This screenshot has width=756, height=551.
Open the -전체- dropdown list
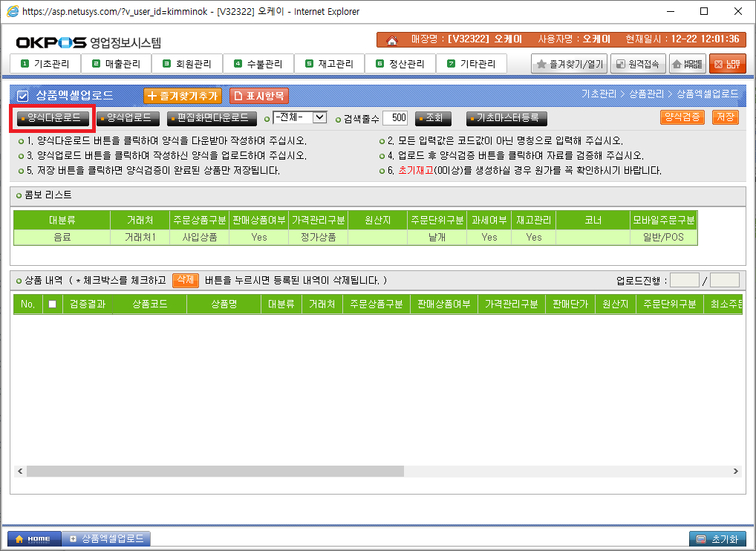click(x=300, y=117)
